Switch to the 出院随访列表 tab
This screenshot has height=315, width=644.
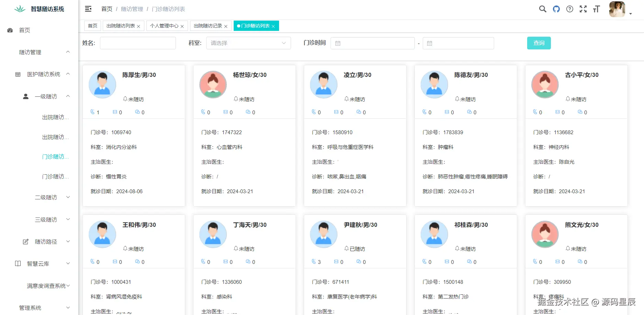tap(123, 26)
